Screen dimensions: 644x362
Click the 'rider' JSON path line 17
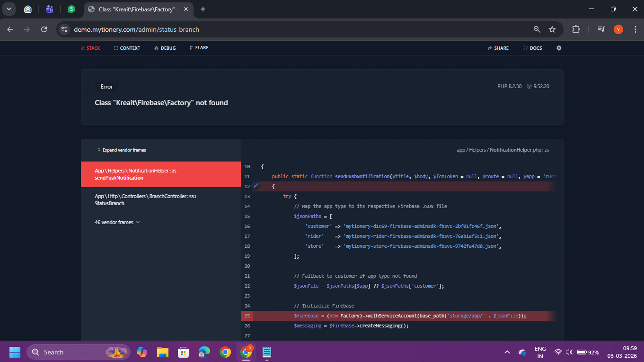pos(403,236)
